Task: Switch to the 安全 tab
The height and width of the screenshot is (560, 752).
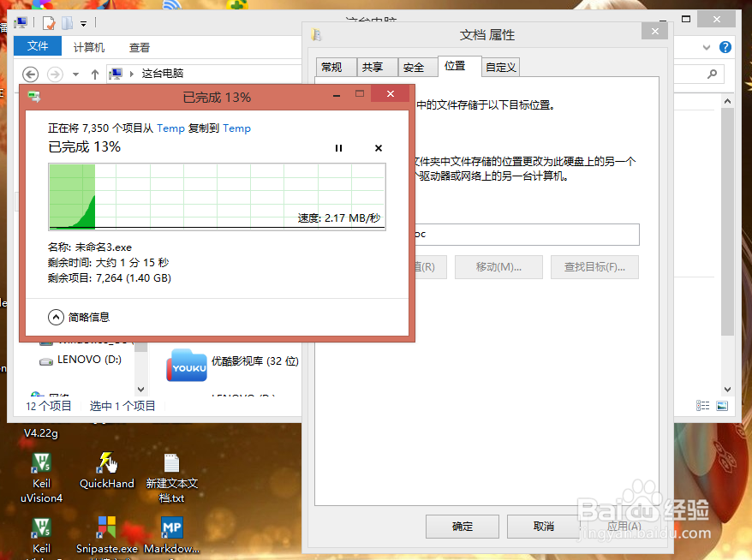Action: tap(418, 67)
